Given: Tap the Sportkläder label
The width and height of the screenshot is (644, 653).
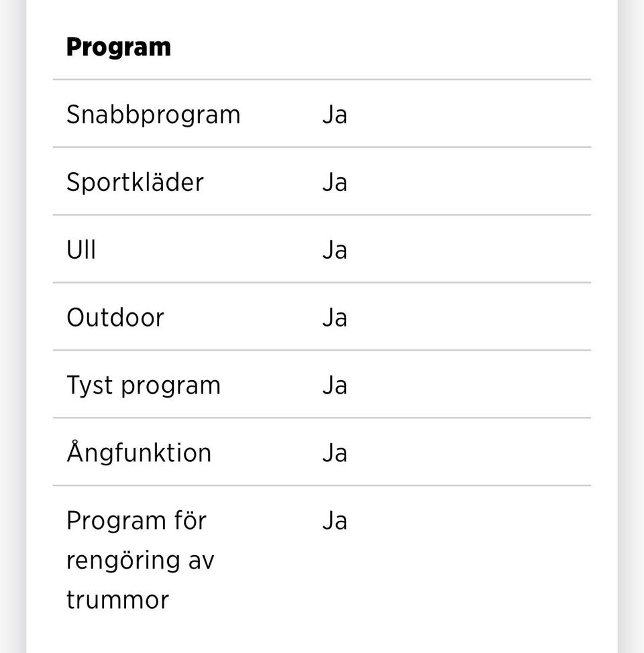Looking at the screenshot, I should 135,182.
